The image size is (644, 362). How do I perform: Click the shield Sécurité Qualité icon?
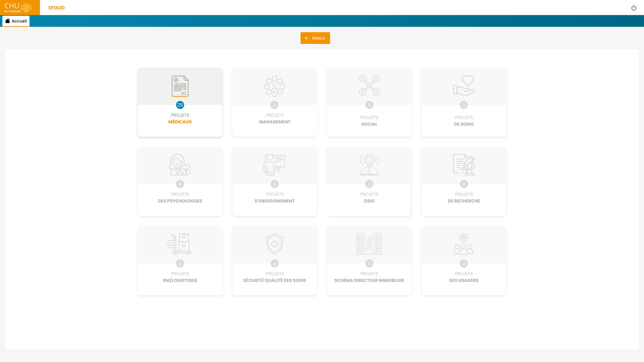[274, 244]
